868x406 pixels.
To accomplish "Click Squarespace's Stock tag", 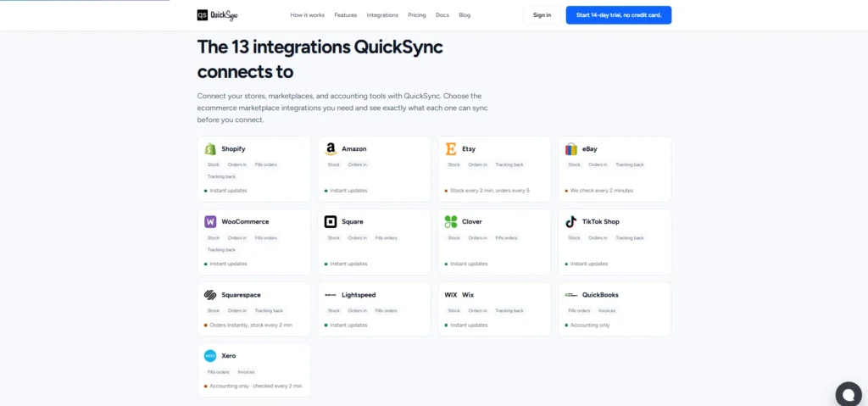I will (x=213, y=311).
